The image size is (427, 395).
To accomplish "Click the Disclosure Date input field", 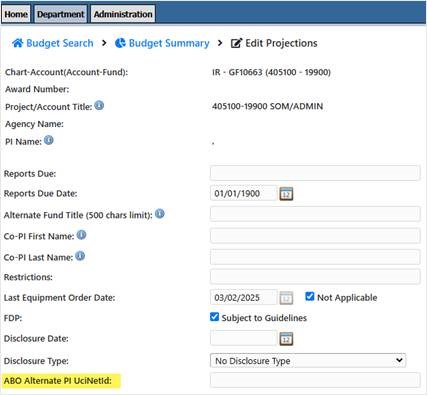I will (244, 338).
